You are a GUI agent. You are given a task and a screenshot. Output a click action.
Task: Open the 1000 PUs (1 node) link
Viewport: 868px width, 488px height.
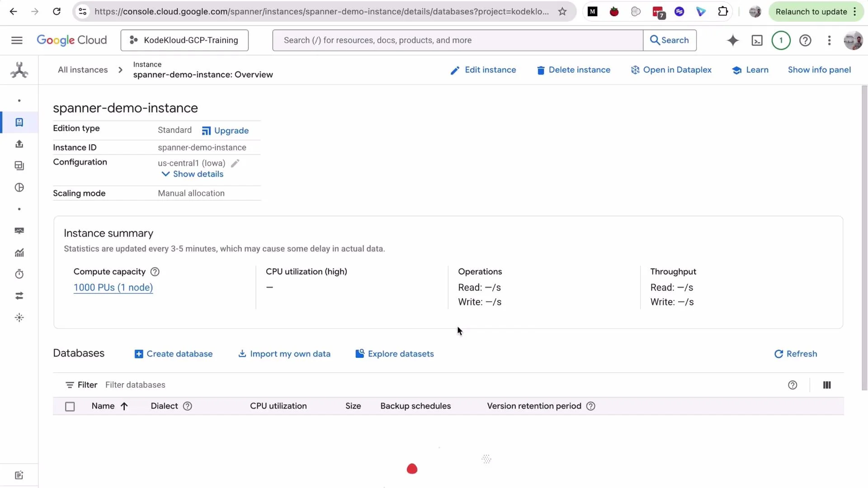[113, 287]
